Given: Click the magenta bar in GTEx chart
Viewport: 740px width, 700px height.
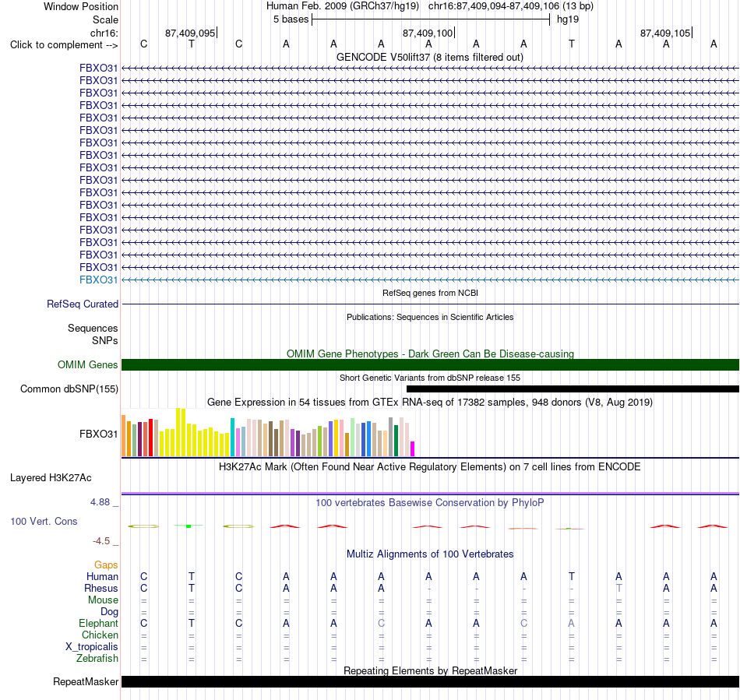Looking at the screenshot, I should click(413, 448).
